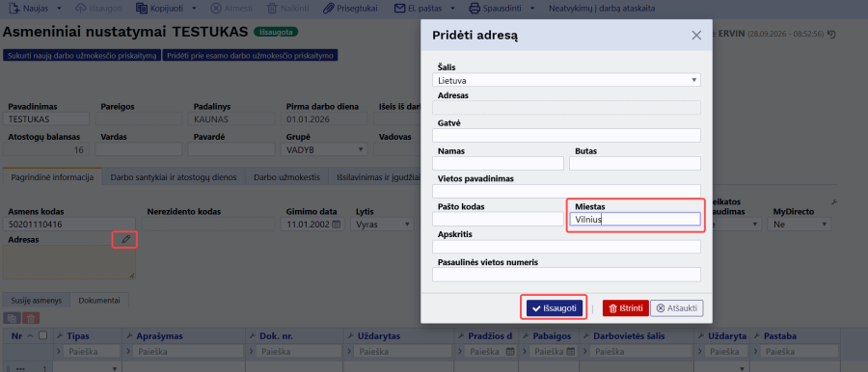Open the Susiję asmenys tab

tap(37, 300)
